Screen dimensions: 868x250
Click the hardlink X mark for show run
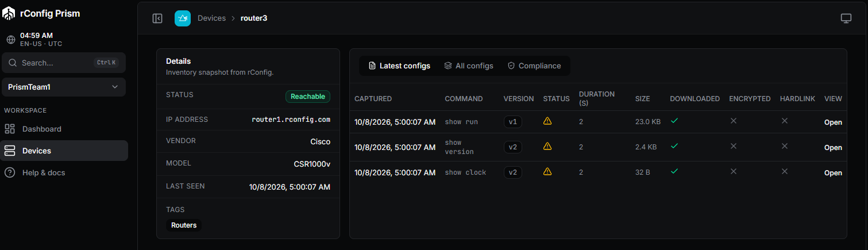(x=784, y=121)
